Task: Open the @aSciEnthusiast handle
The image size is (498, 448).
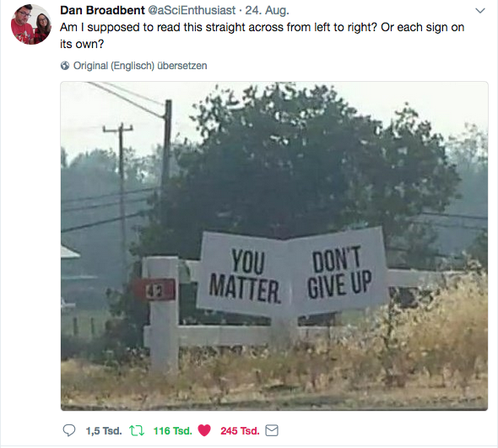Action: 192,10
